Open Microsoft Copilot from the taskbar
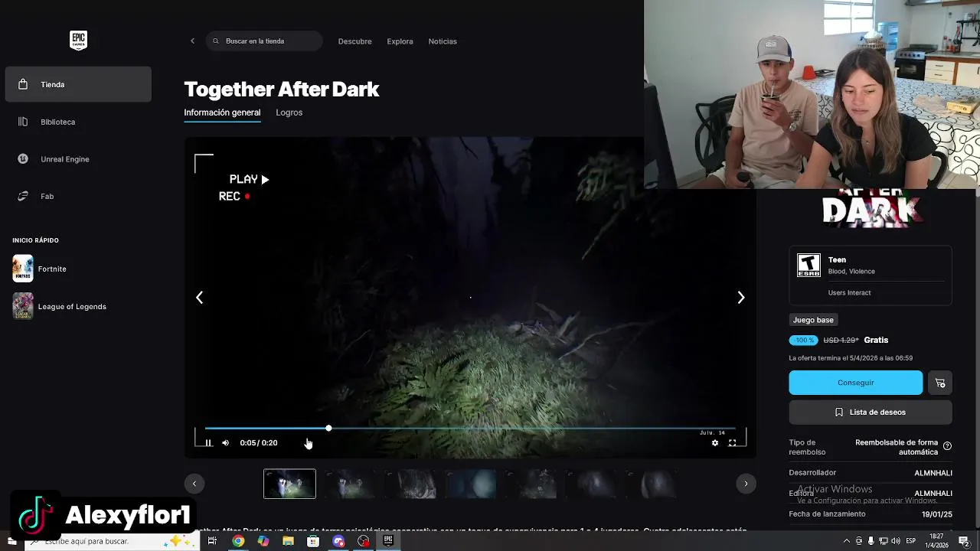The width and height of the screenshot is (980, 551). (x=263, y=541)
